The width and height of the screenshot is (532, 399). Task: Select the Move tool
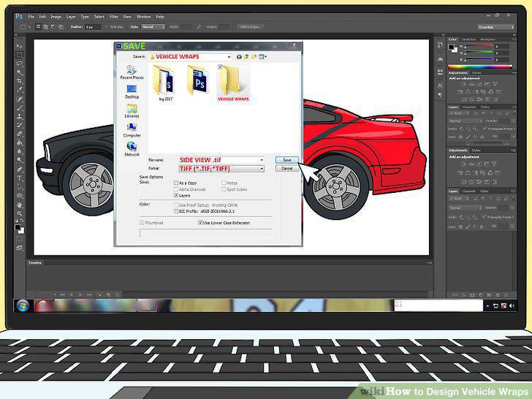pos(19,46)
